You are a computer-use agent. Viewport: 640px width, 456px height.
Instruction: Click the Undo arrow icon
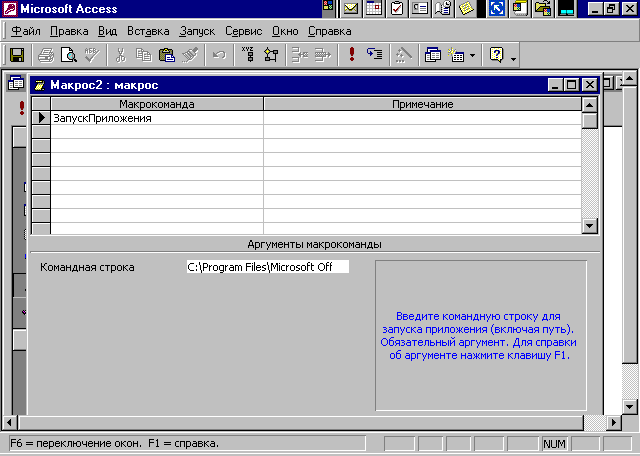pyautogui.click(x=219, y=54)
